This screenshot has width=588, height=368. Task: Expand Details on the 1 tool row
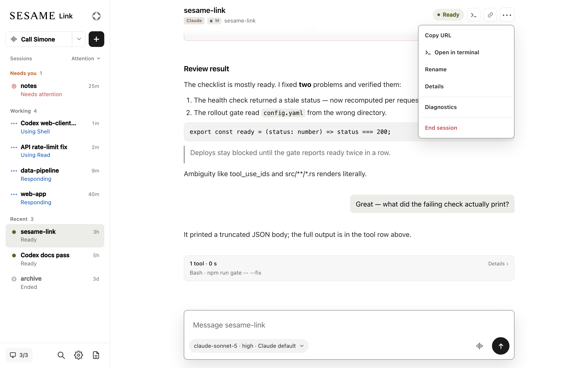click(x=498, y=264)
